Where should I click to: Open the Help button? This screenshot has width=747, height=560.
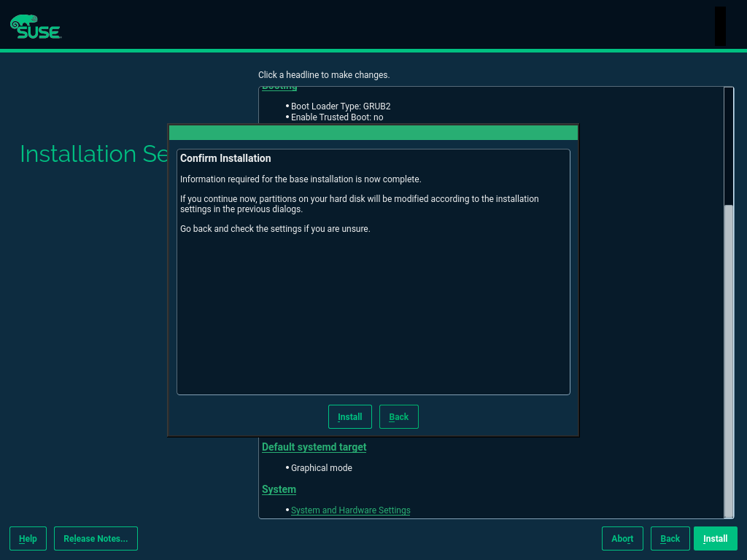pyautogui.click(x=28, y=539)
